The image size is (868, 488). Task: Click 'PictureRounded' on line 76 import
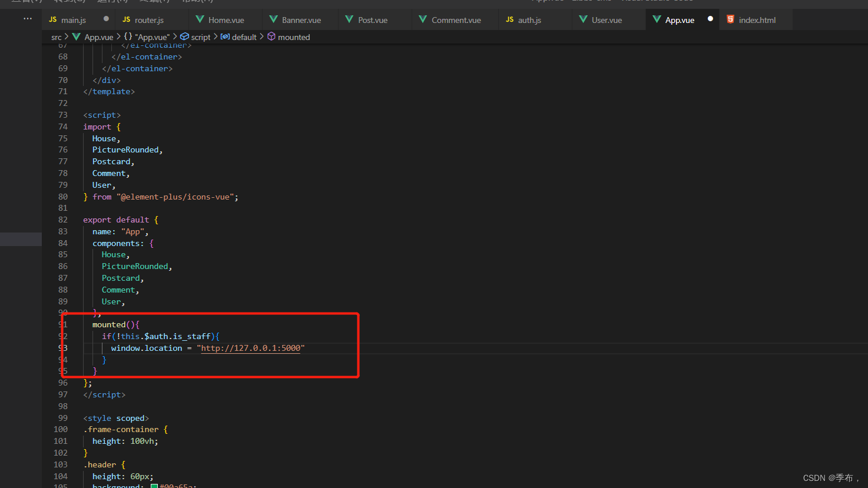[125, 150]
